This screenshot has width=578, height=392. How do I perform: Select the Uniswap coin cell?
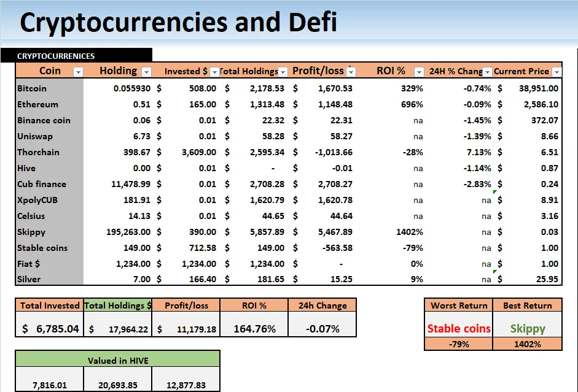(50, 136)
